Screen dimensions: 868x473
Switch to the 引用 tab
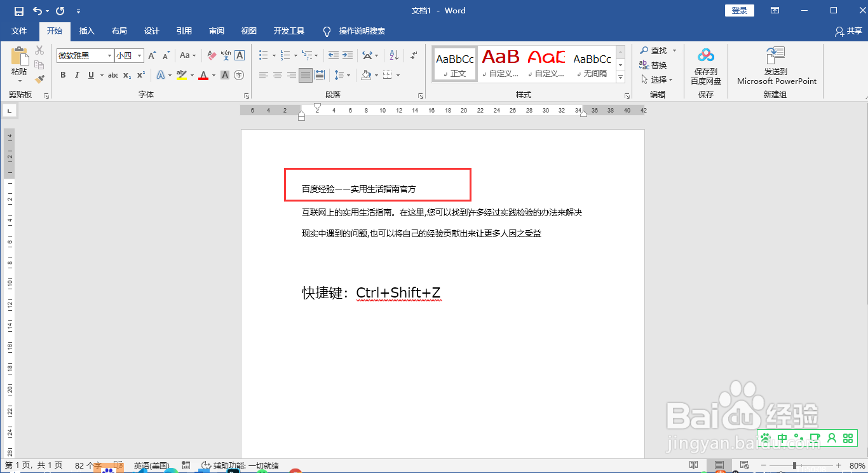coord(184,31)
